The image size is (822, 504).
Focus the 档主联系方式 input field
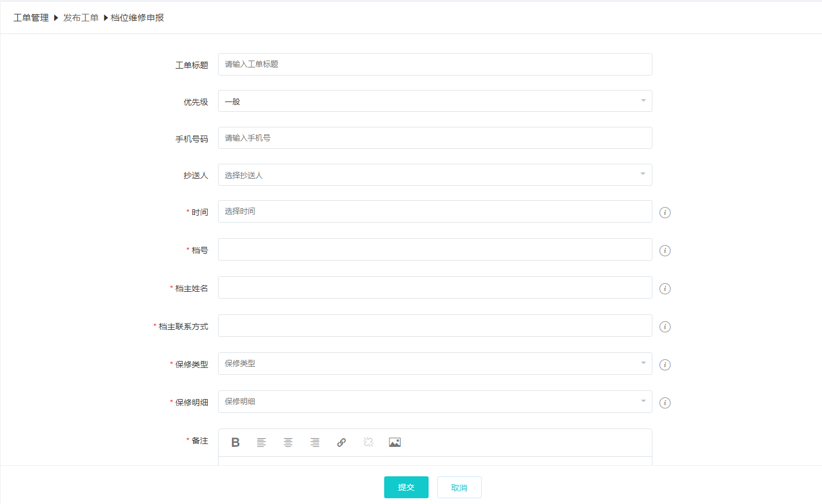[435, 325]
